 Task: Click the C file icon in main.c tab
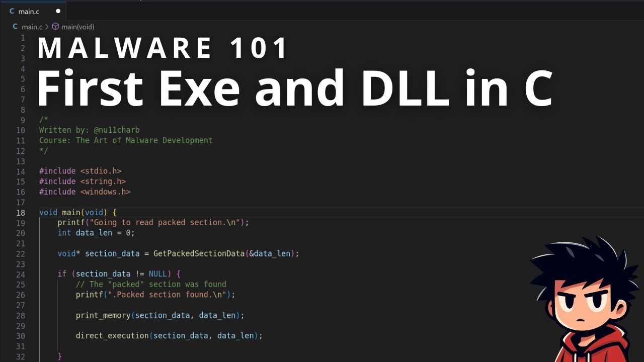(12, 11)
